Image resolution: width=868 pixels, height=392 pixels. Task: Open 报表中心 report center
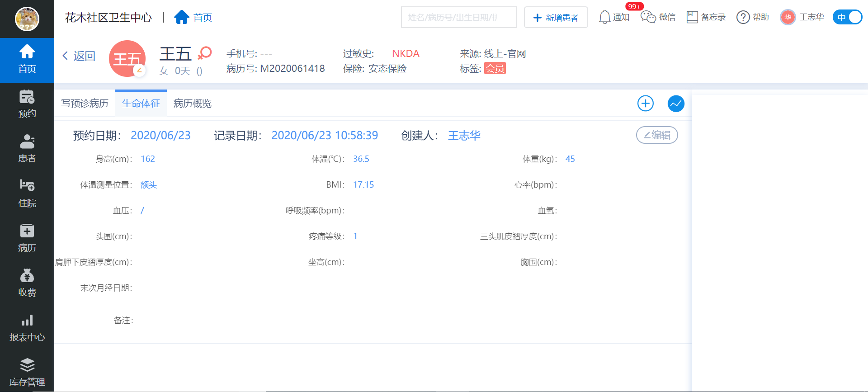(x=27, y=328)
